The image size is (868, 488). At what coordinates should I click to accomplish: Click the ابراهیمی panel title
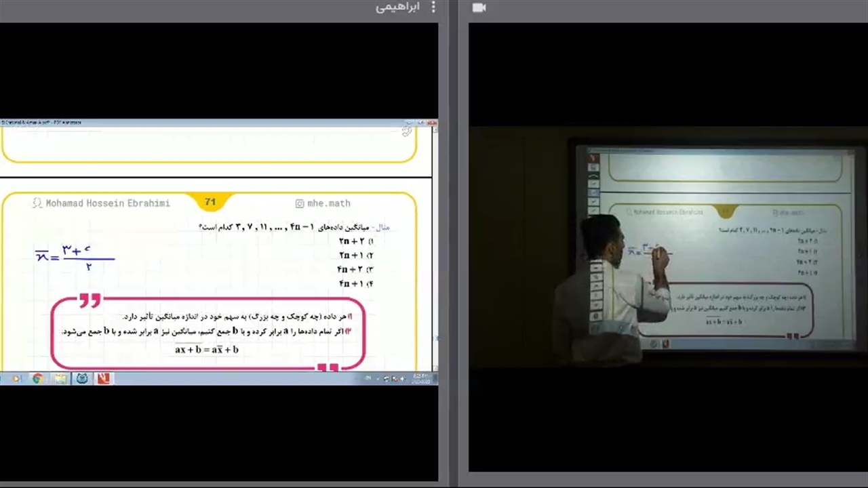pyautogui.click(x=397, y=7)
